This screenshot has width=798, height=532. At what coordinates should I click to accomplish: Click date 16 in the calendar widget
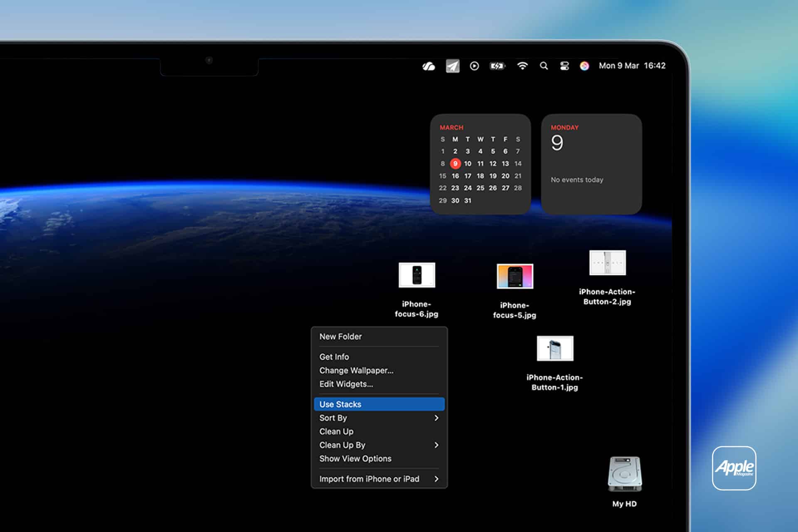click(456, 176)
